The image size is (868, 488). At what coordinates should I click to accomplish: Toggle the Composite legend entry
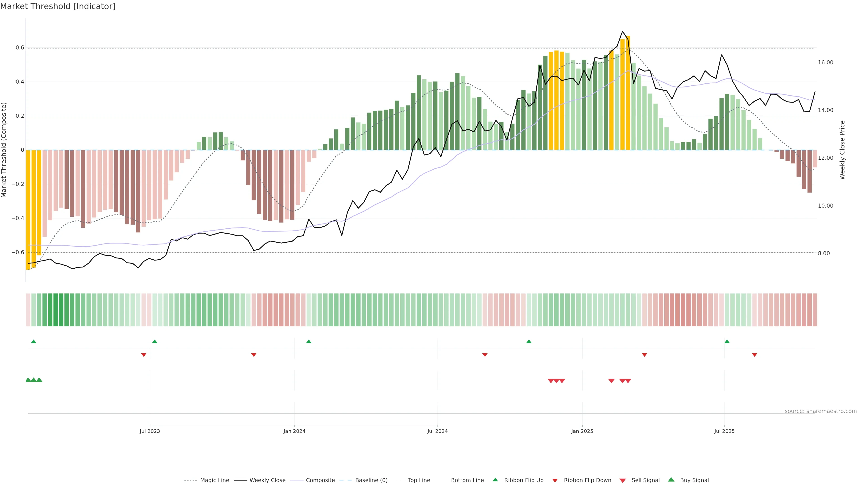click(x=320, y=480)
